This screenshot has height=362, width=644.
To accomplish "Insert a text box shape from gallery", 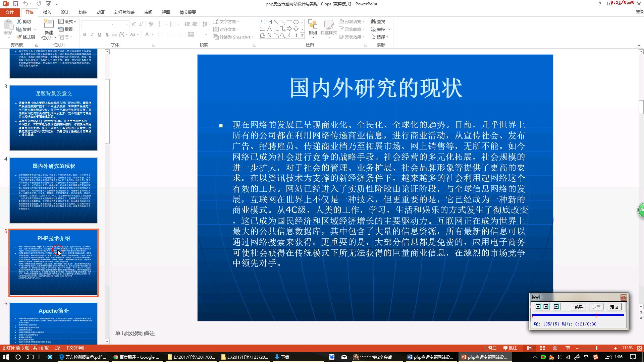I will (262, 22).
